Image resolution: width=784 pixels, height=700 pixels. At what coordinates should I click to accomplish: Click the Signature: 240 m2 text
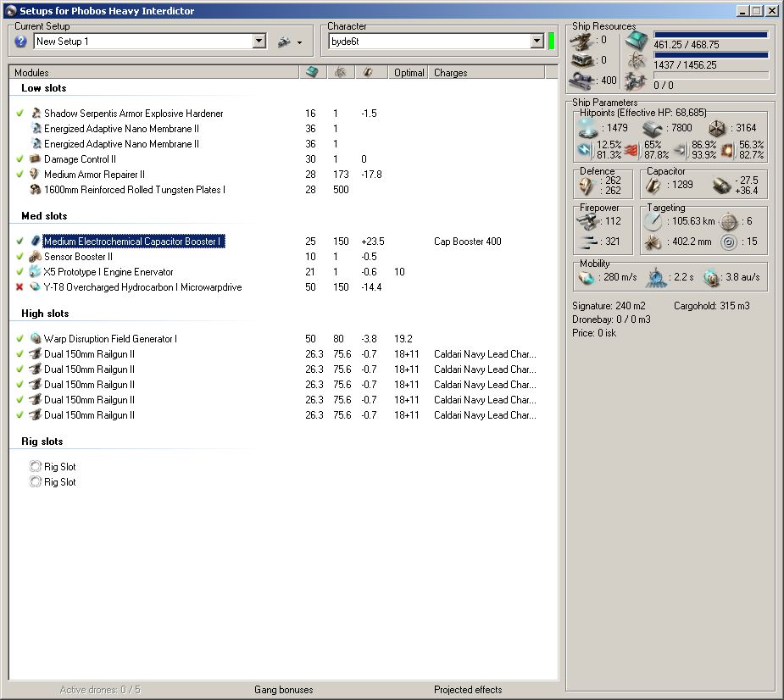(609, 305)
